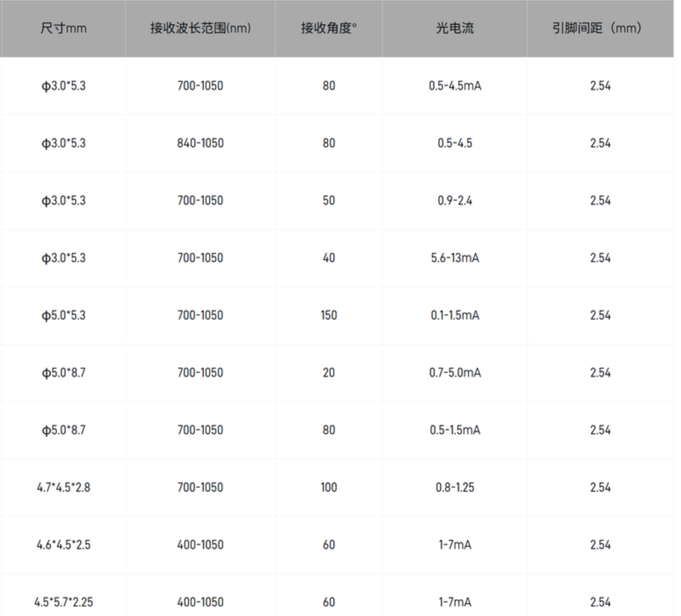Click the 4.6*4.5*2.5 size cell
The height and width of the screenshot is (616, 681).
click(63, 545)
